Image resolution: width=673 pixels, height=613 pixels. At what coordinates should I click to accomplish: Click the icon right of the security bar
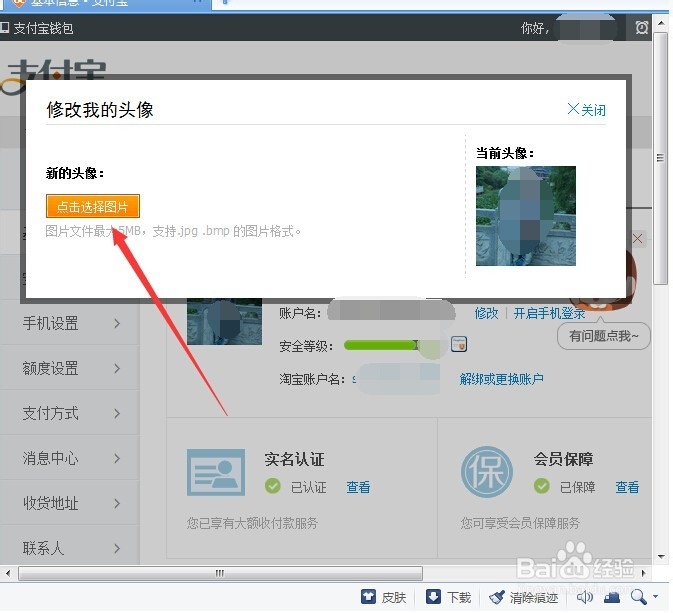pos(459,344)
